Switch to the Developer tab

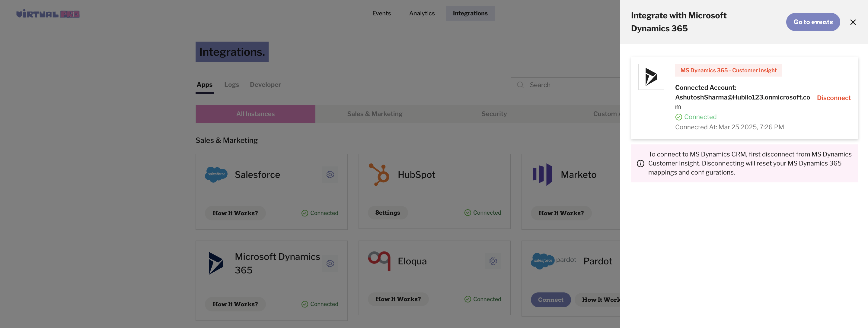click(x=265, y=85)
